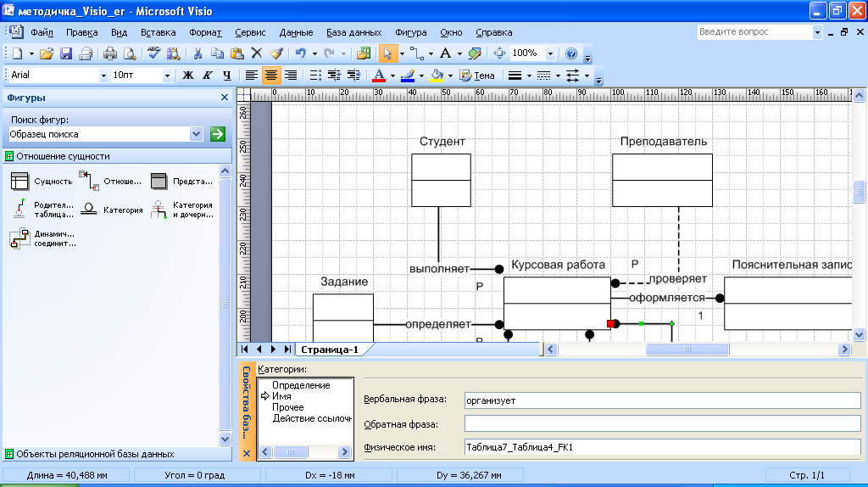This screenshot has height=487, width=868.
Task: Select the Pointer tool
Action: (387, 53)
